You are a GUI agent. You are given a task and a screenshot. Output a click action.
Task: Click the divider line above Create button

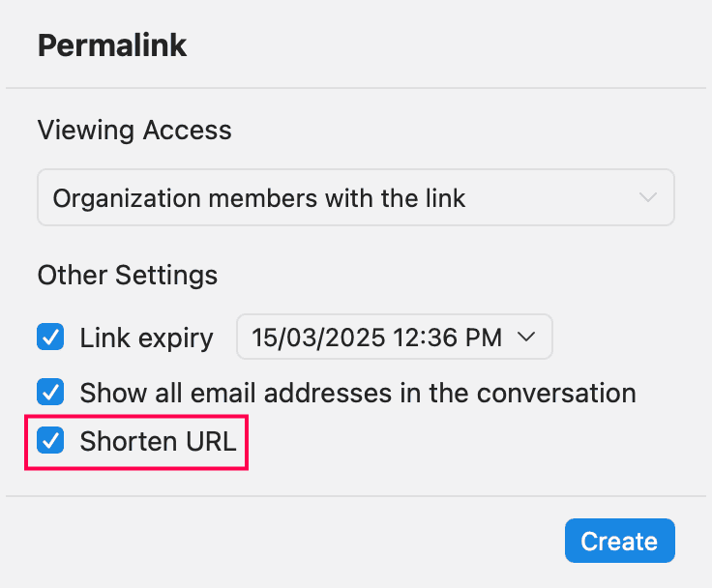355,496
